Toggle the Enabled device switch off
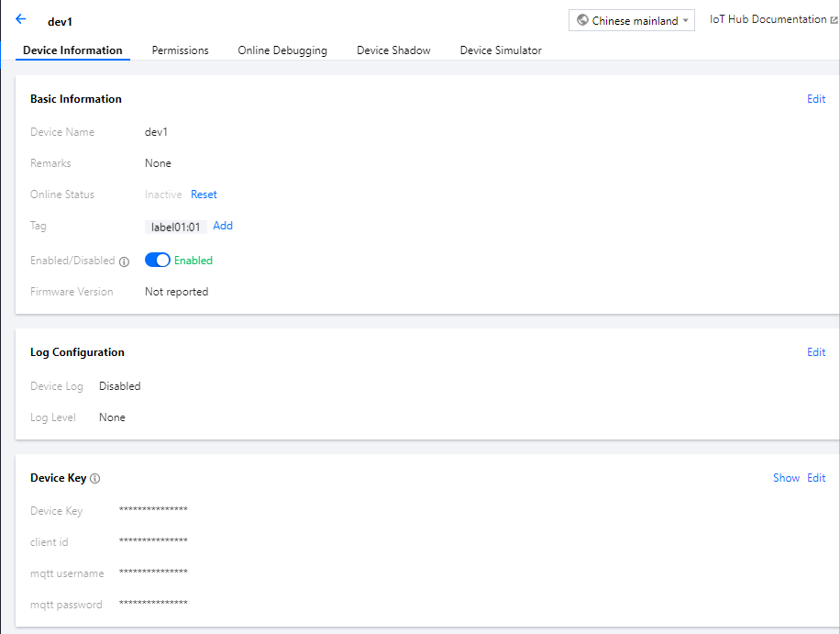This screenshot has height=634, width=840. (158, 261)
